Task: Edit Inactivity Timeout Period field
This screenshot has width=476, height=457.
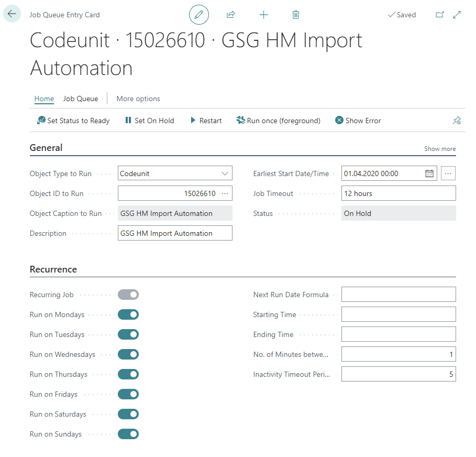Action: click(x=398, y=374)
